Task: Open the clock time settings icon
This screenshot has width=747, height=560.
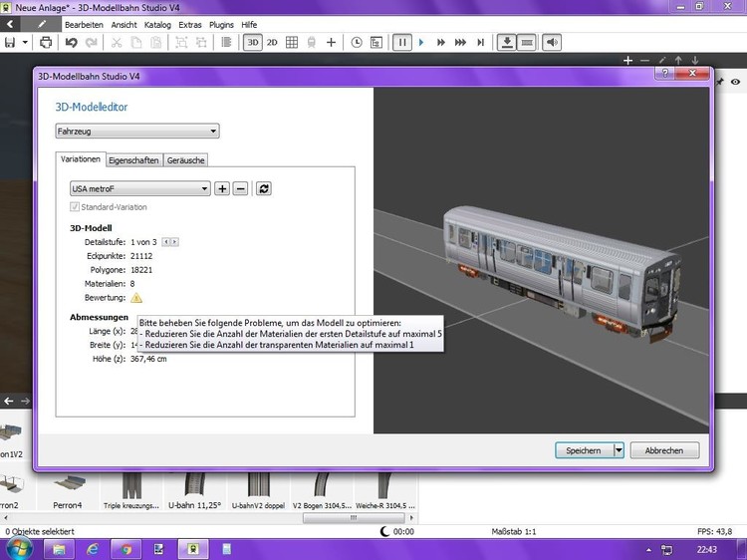Action: (x=356, y=43)
